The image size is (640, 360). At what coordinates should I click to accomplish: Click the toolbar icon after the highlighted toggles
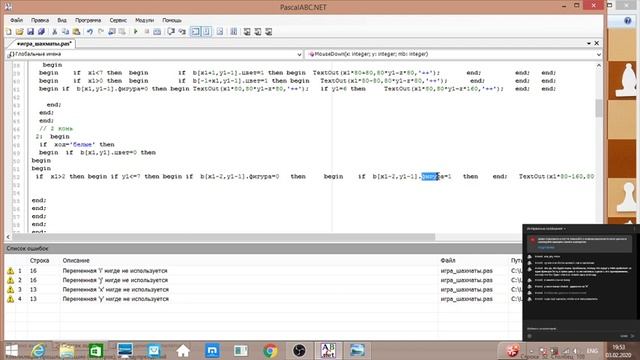220,31
